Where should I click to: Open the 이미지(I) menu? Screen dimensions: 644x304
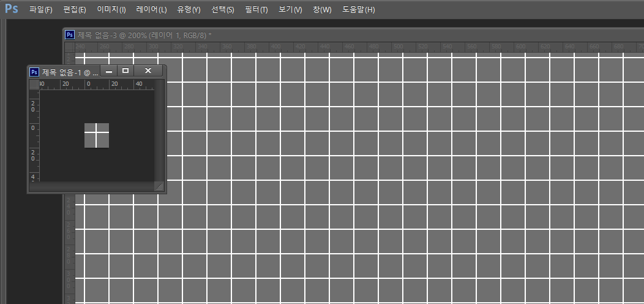(111, 9)
